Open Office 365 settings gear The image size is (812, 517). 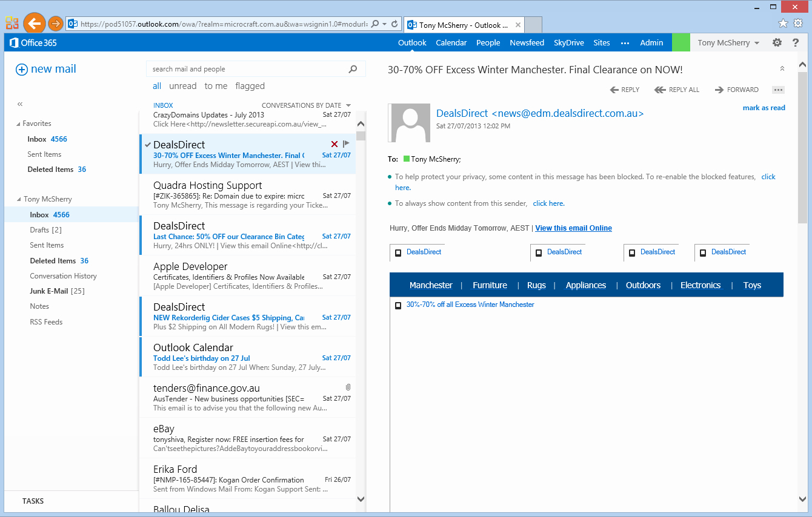[777, 42]
